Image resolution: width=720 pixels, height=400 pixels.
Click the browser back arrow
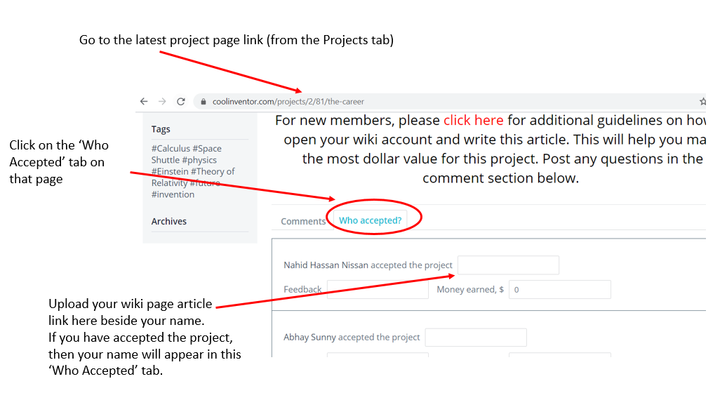pyautogui.click(x=144, y=101)
